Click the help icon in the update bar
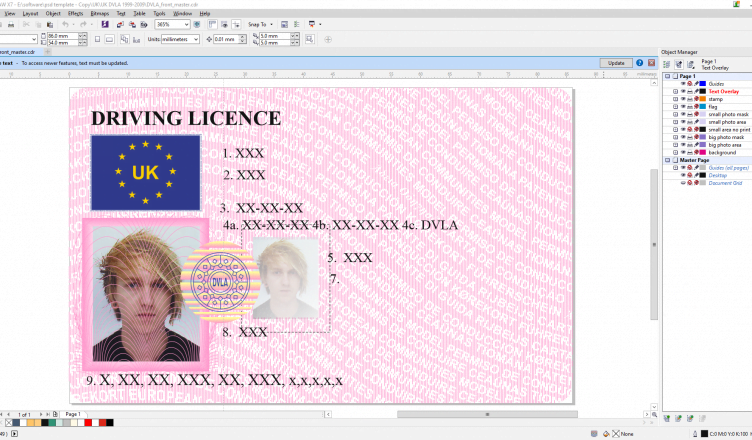This screenshot has height=440, width=752. click(641, 63)
